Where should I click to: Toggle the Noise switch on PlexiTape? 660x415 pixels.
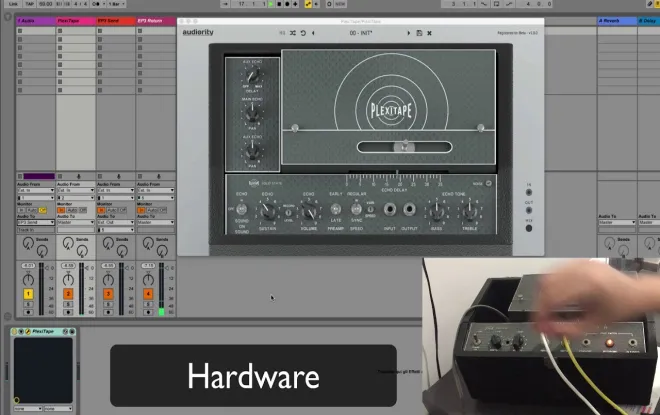pos(489,184)
